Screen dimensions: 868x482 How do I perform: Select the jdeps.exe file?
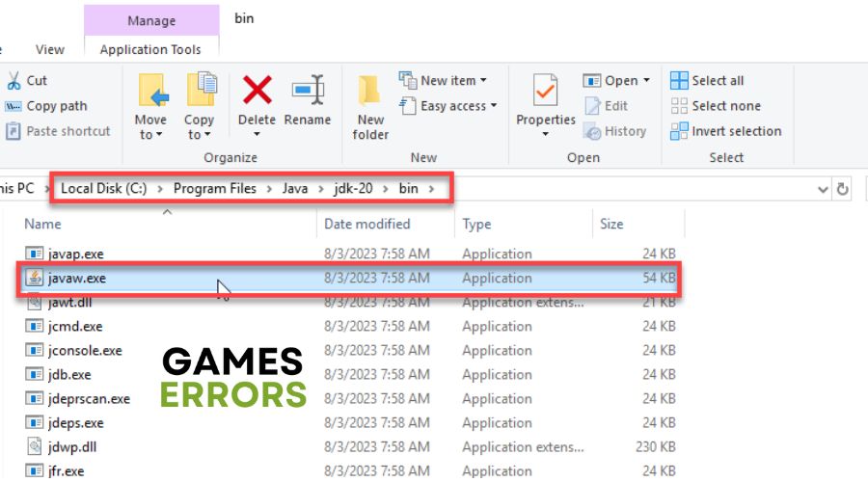[75, 423]
